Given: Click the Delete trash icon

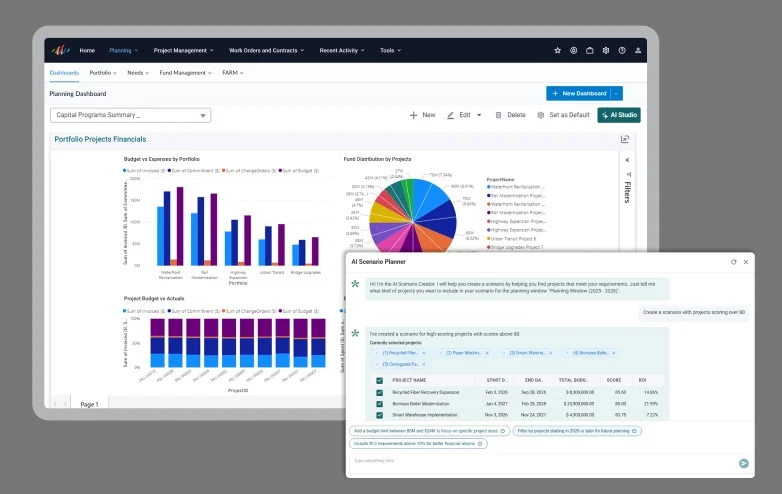Looking at the screenshot, I should (498, 115).
